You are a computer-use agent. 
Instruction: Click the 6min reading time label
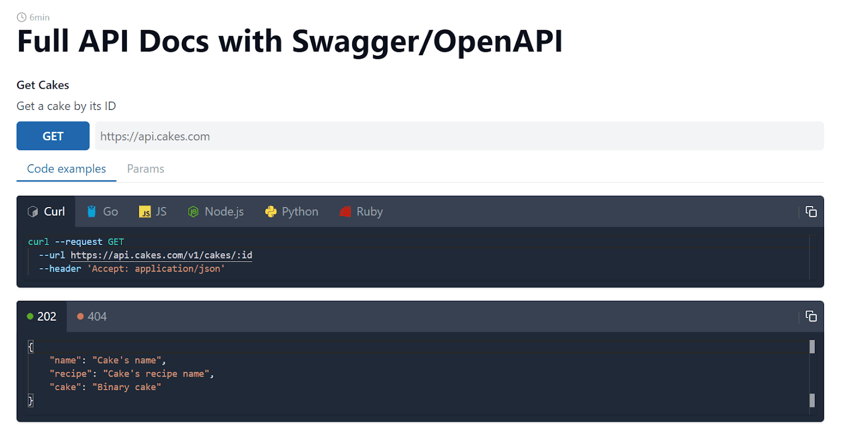point(40,17)
